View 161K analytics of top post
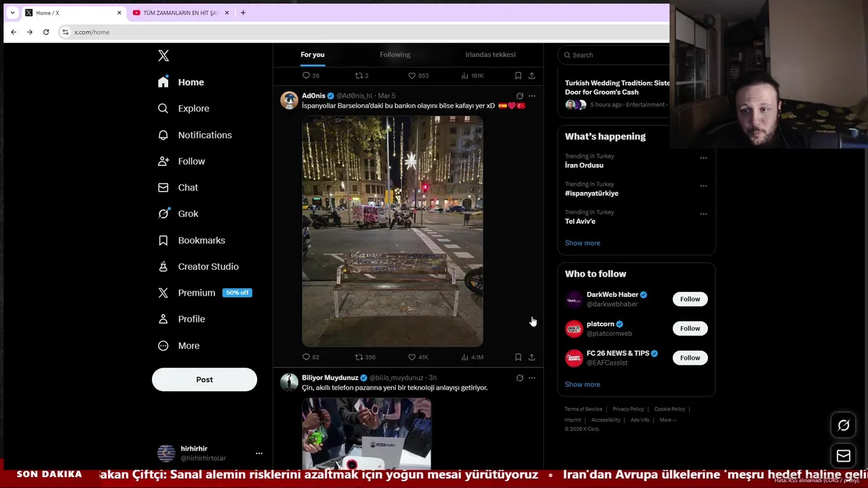Screen dimensions: 868x488 click(x=472, y=76)
